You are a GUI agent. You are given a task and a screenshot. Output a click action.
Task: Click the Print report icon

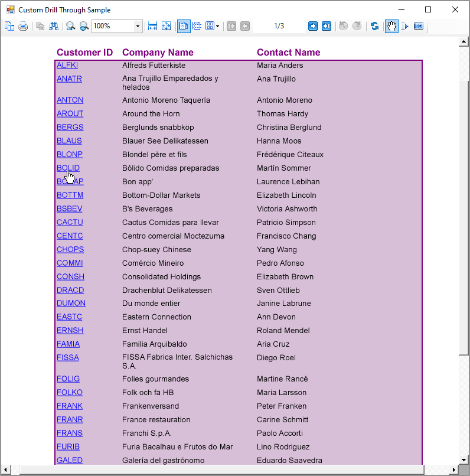23,26
